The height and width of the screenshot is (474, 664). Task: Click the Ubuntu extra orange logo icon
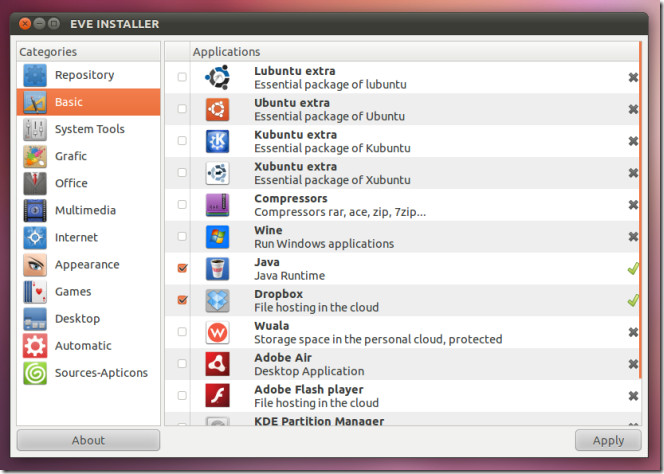point(217,109)
